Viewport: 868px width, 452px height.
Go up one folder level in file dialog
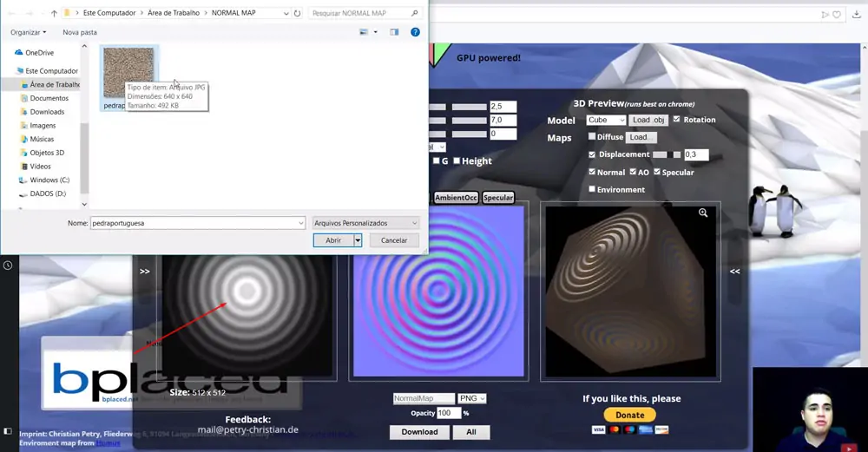tap(54, 13)
